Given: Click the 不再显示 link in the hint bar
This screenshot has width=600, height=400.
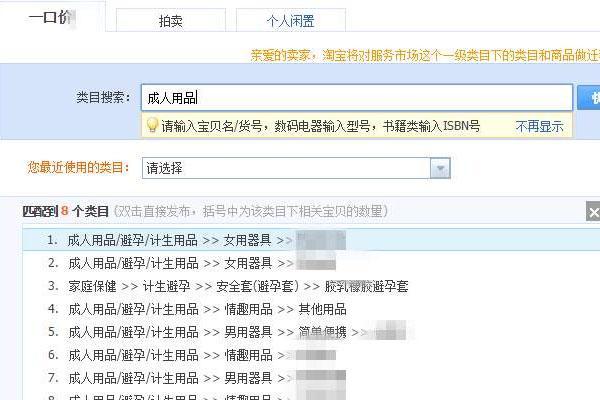Looking at the screenshot, I should click(x=540, y=126).
